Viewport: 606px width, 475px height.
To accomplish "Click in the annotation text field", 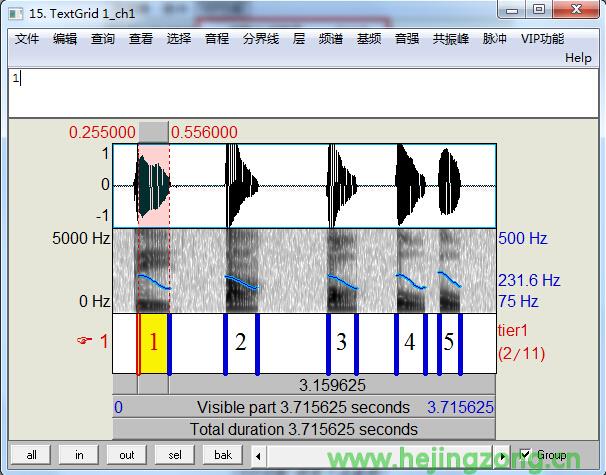I will (x=300, y=92).
